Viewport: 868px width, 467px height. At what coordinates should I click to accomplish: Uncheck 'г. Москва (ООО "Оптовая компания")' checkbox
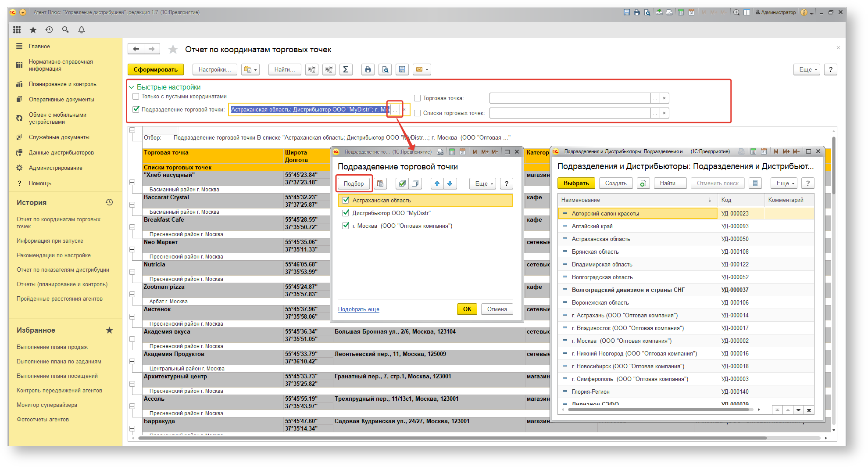[346, 226]
